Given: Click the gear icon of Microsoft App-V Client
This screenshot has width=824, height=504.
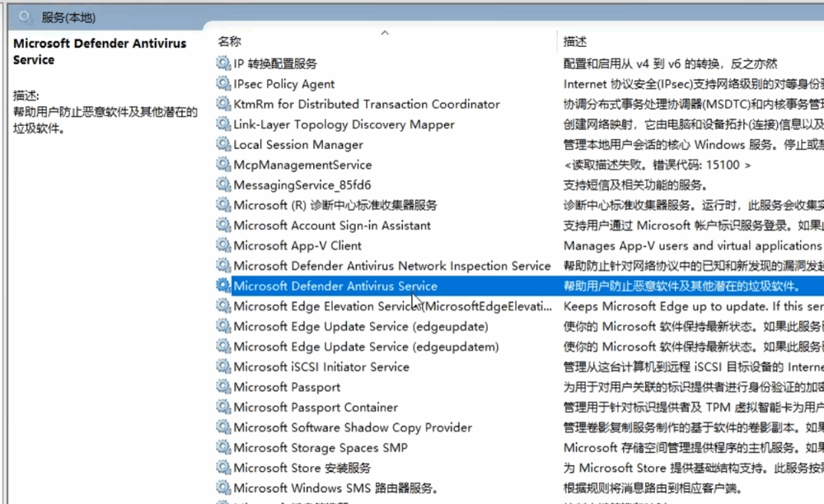Looking at the screenshot, I should pos(223,245).
